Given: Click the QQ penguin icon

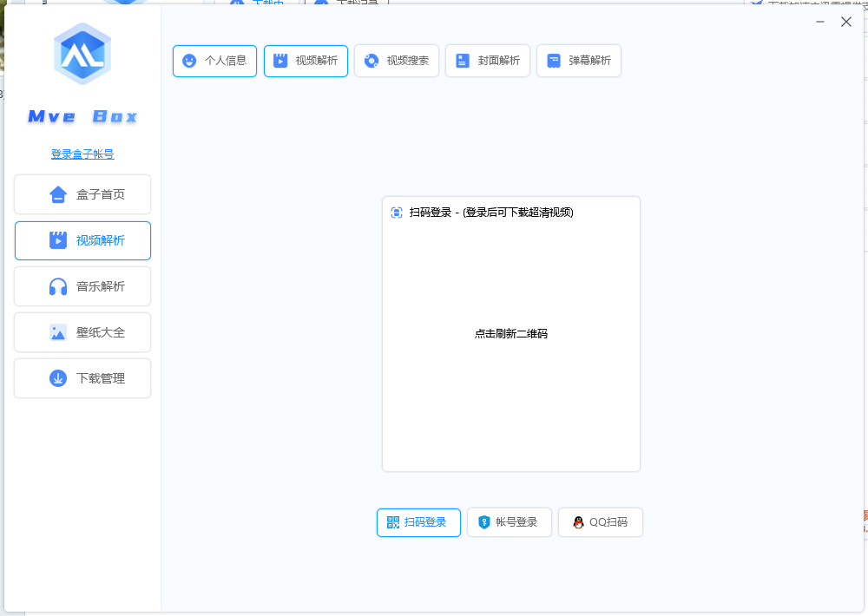Looking at the screenshot, I should [579, 522].
